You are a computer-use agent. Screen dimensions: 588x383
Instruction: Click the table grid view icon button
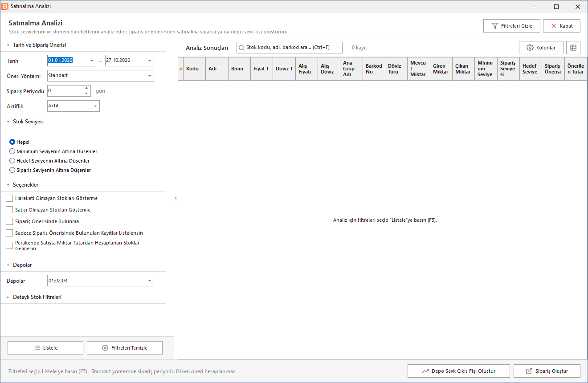pyautogui.click(x=573, y=48)
